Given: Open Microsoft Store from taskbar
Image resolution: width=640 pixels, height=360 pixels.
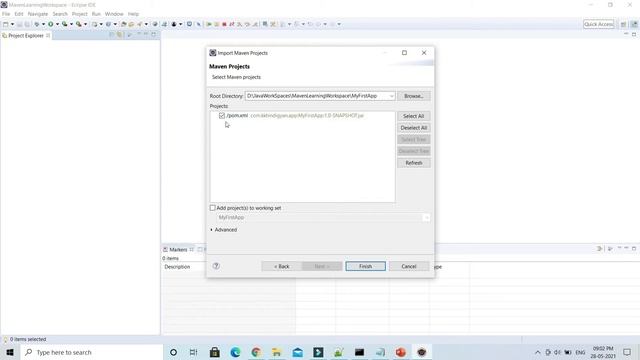Looking at the screenshot, I should pyautogui.click(x=214, y=352).
